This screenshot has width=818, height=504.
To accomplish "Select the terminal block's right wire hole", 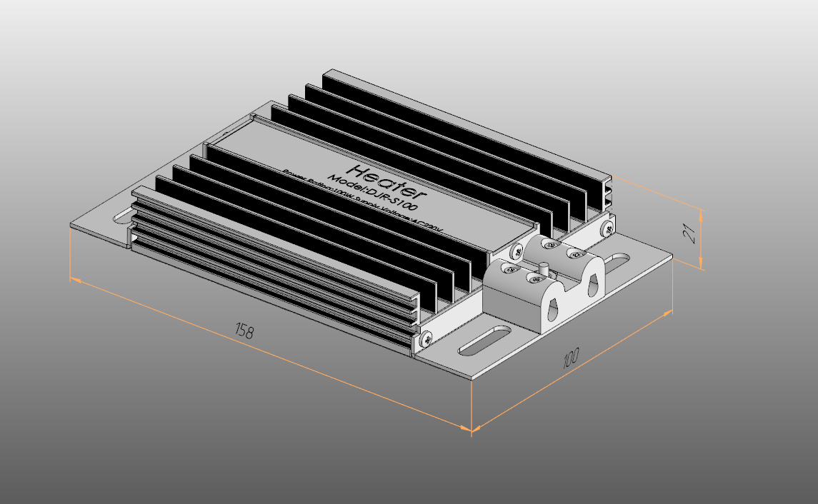I will pos(592,286).
